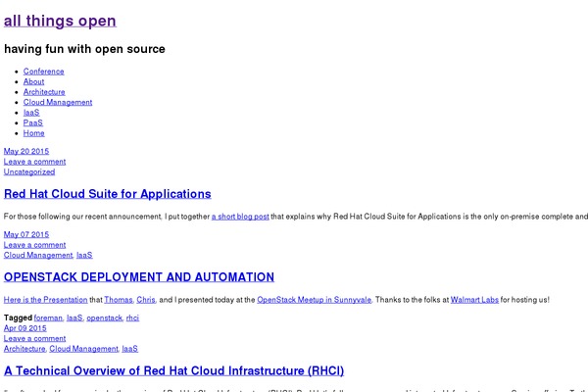Open the May 07 2015 date link
This screenshot has height=392, width=588.
click(x=26, y=234)
